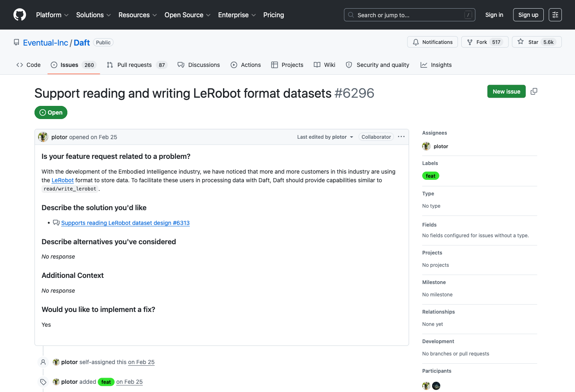Copy issue link icon beside New issue
Image resolution: width=575 pixels, height=392 pixels.
pyautogui.click(x=534, y=91)
